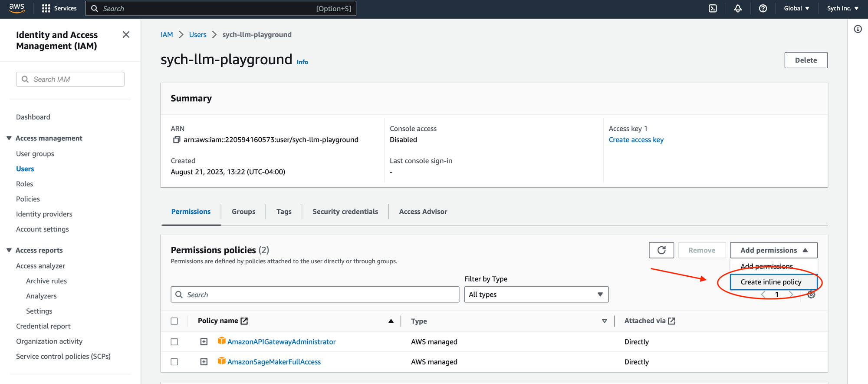Open Service control policies (SCPs)
868x384 pixels.
pyautogui.click(x=63, y=356)
